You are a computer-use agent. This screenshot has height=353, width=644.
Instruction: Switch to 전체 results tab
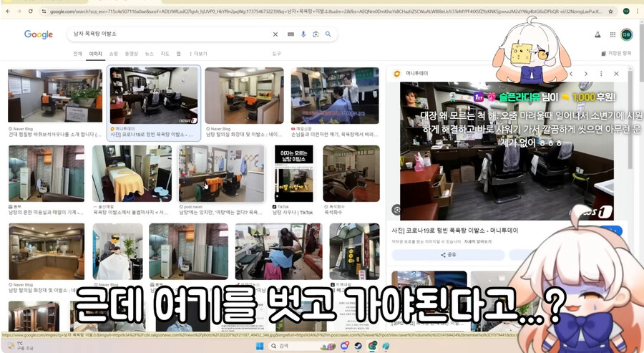click(x=77, y=54)
